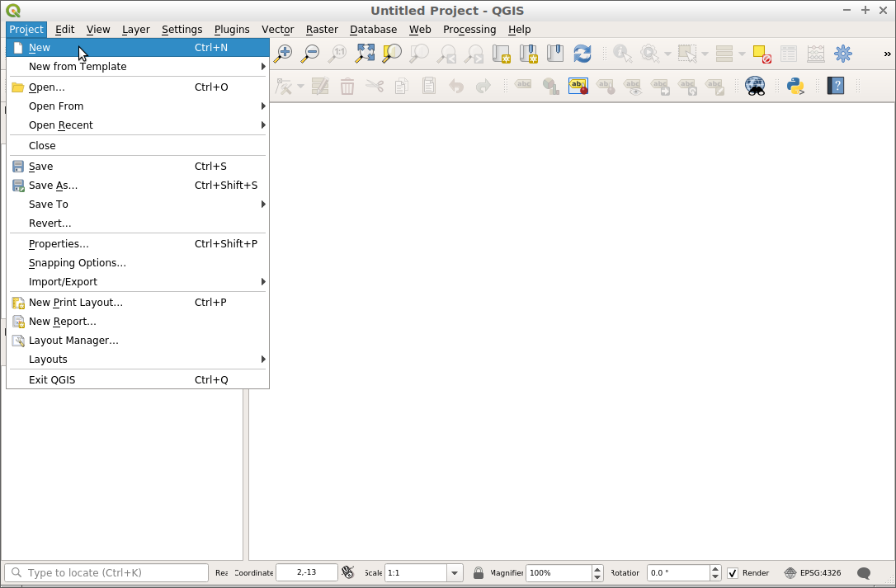Expand the Open From submenu
The height and width of the screenshot is (588, 896).
point(138,106)
